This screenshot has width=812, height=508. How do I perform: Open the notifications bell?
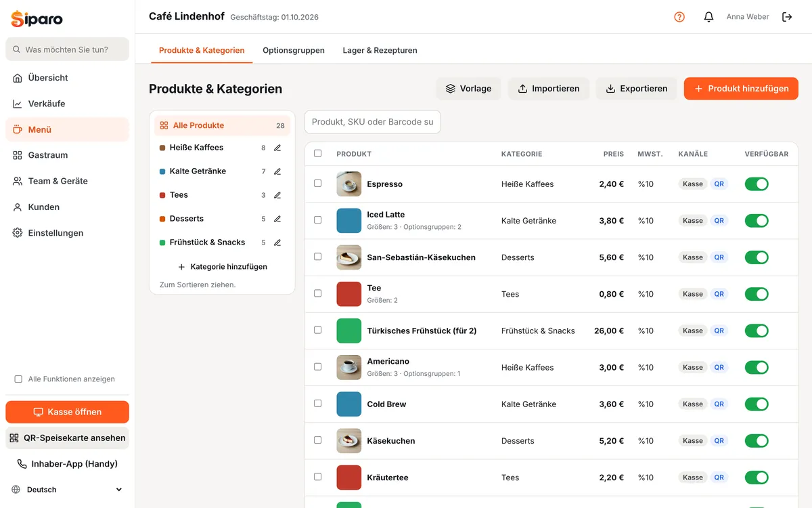tap(708, 17)
